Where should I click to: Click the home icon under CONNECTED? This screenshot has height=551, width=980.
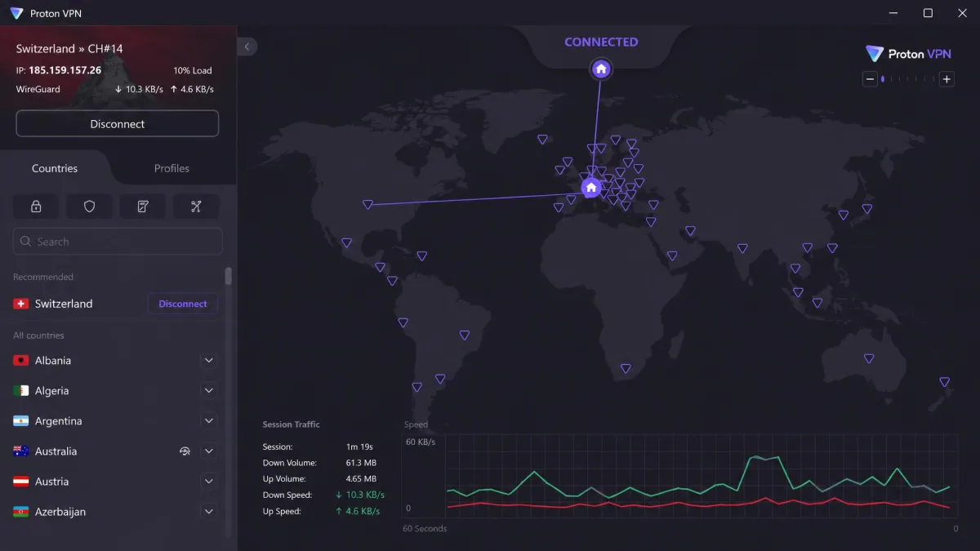pyautogui.click(x=601, y=69)
